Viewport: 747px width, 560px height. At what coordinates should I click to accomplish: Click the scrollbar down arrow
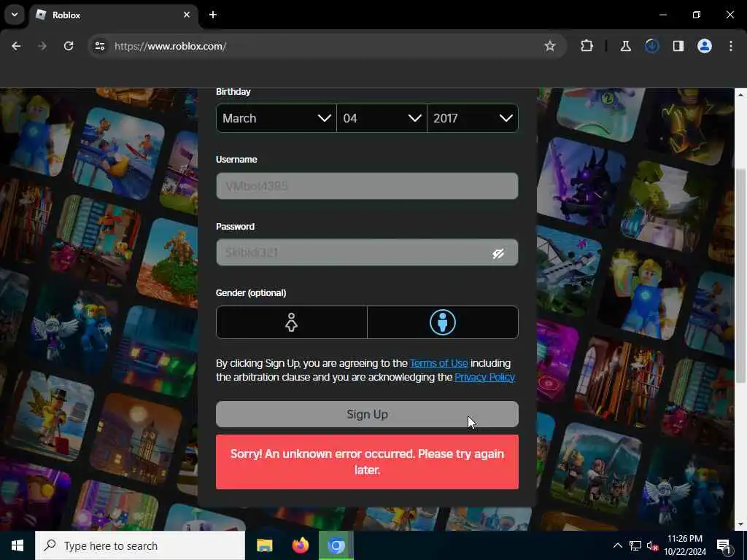tap(740, 525)
